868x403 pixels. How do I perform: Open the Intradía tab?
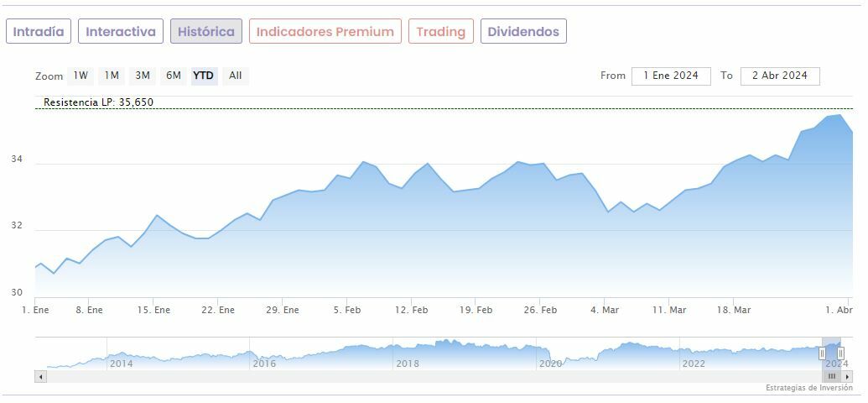coord(39,32)
